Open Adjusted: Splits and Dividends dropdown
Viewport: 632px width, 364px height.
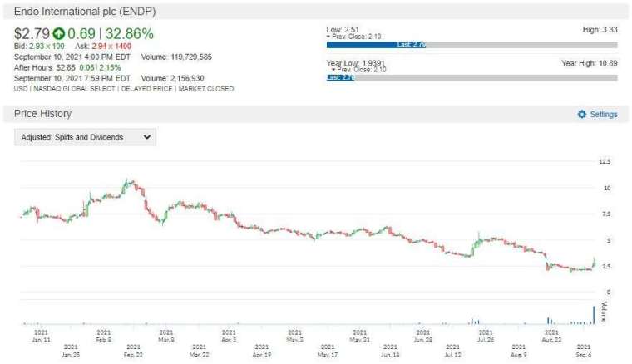(x=85, y=137)
